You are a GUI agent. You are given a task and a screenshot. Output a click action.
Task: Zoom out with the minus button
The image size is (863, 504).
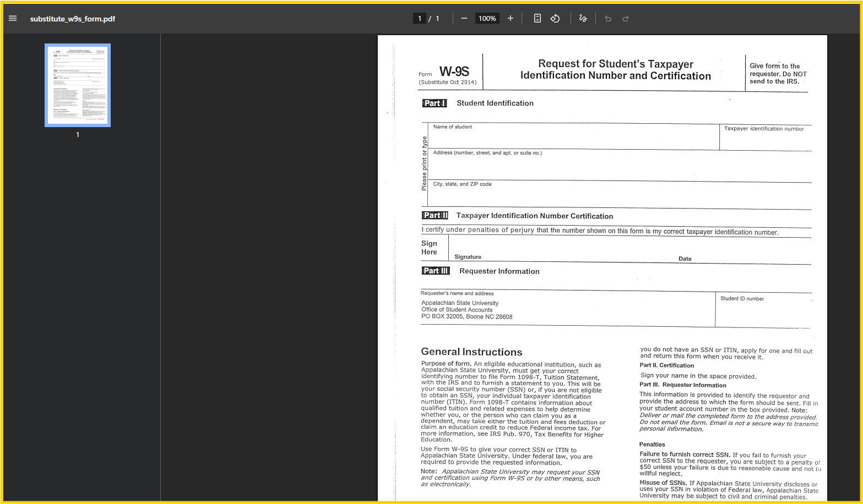(464, 18)
